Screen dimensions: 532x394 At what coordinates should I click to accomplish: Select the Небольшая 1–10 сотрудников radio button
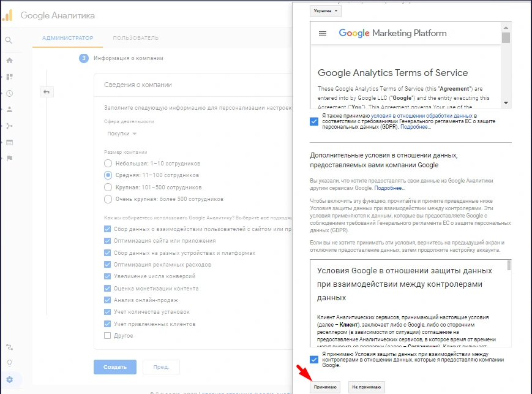point(108,164)
